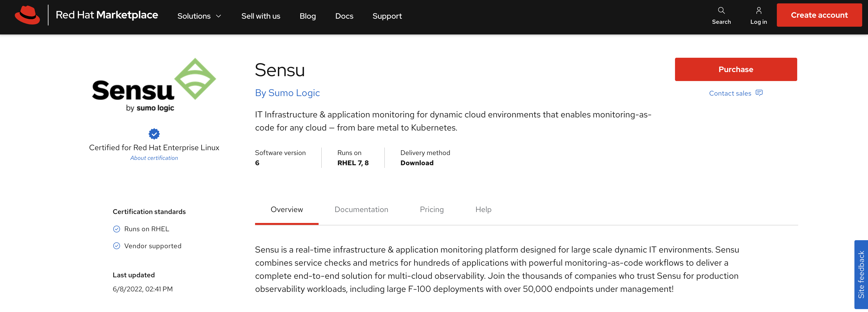Open the About certification link
868x312 pixels.
point(154,158)
